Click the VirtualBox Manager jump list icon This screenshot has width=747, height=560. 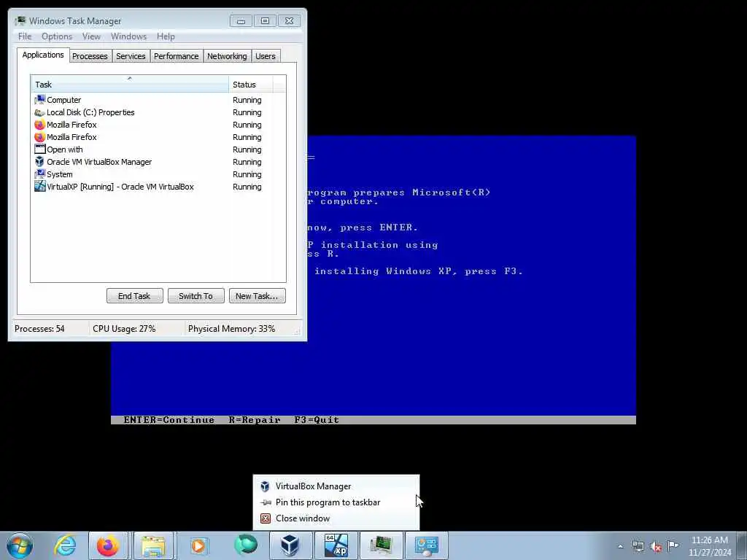click(x=266, y=486)
